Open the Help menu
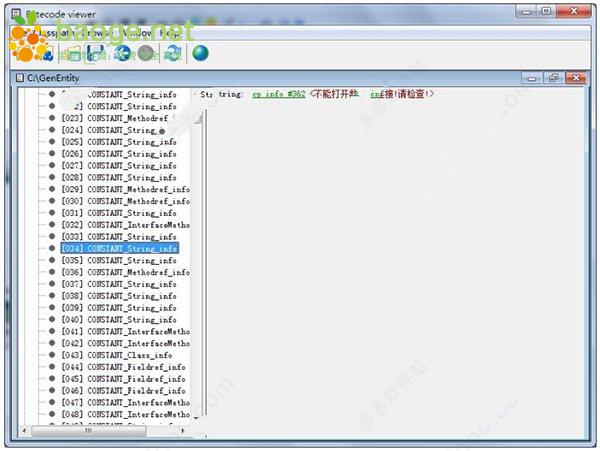Image resolution: width=600 pixels, height=451 pixels. coord(170,34)
